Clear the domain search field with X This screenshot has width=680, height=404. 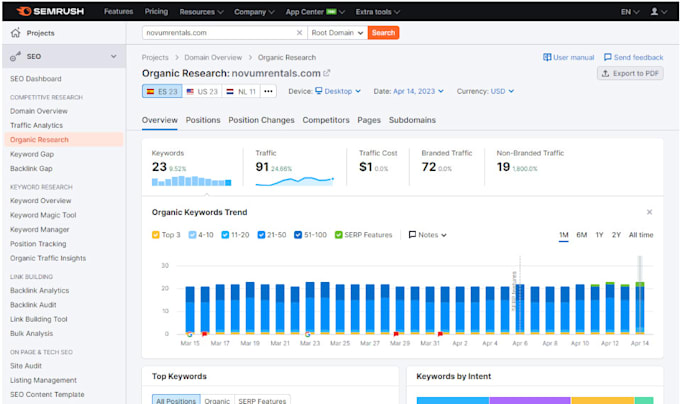[299, 33]
